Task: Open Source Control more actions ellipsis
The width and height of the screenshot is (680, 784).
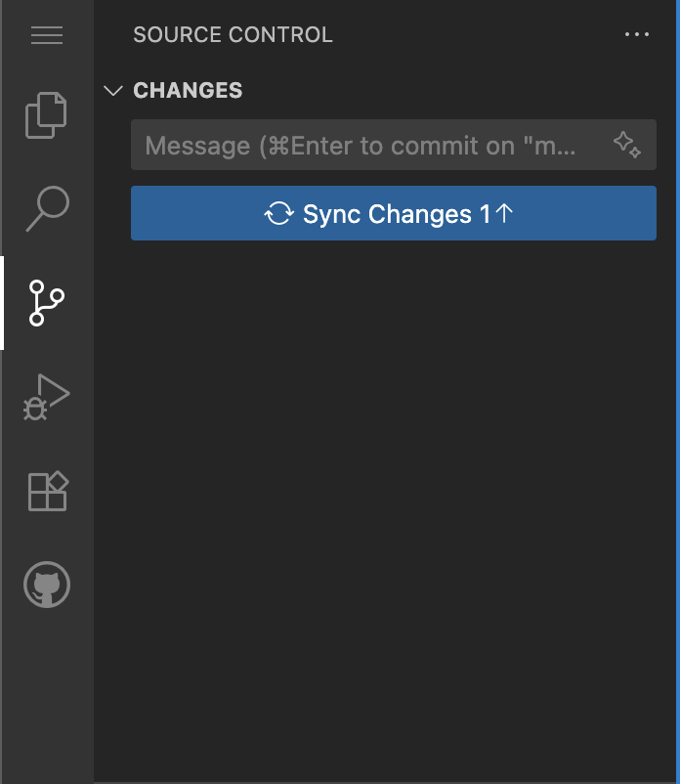Action: tap(636, 35)
